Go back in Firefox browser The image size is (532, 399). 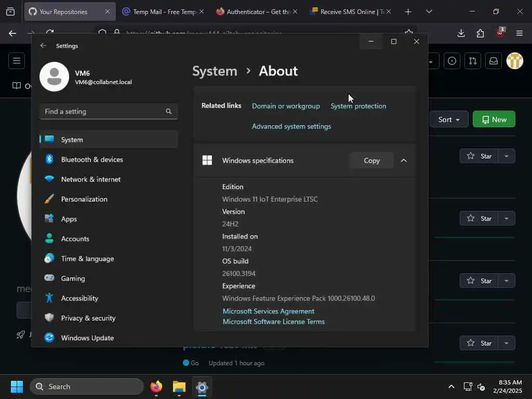click(x=12, y=33)
